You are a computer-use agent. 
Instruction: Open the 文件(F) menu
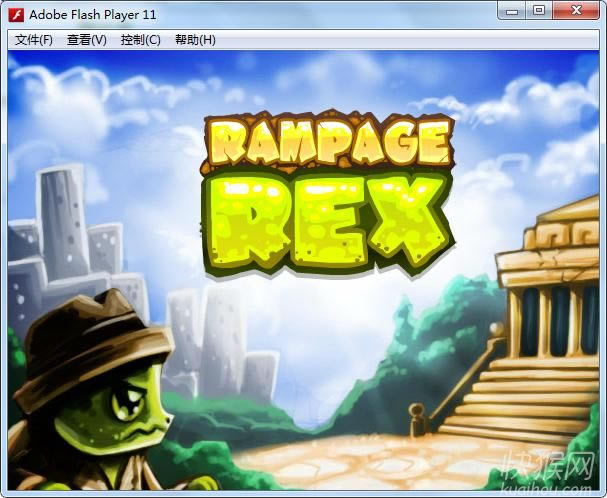click(34, 40)
